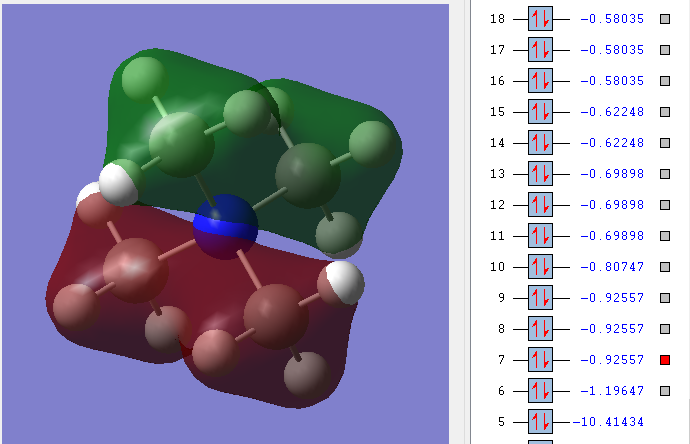Toggle surface square for orbital 16
Viewport: 690px width, 444px height.
[x=665, y=81]
